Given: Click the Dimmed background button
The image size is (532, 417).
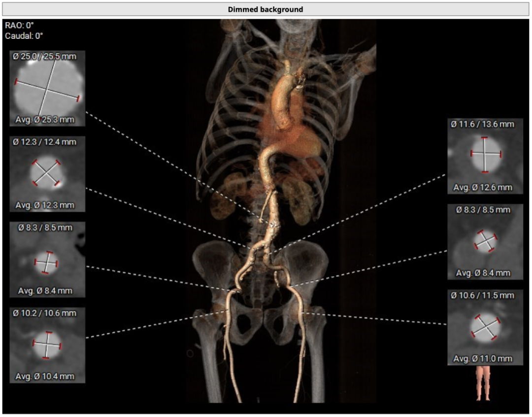Looking at the screenshot, I should pos(266,9).
